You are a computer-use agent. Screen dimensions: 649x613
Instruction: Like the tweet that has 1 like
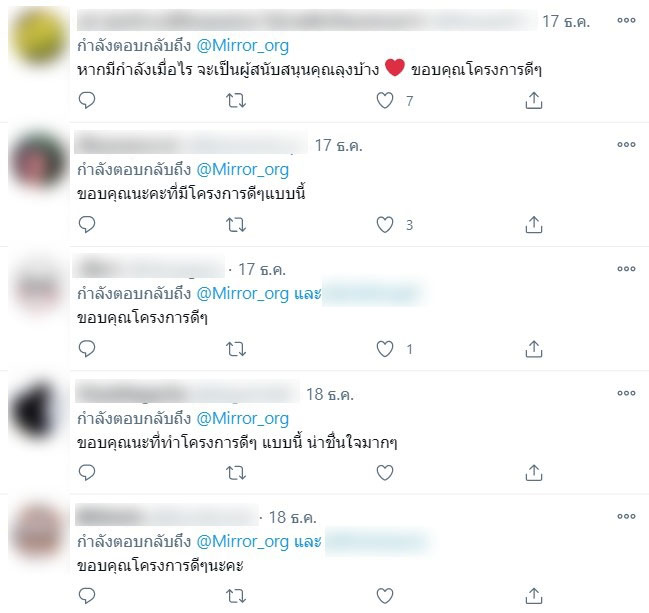click(385, 349)
